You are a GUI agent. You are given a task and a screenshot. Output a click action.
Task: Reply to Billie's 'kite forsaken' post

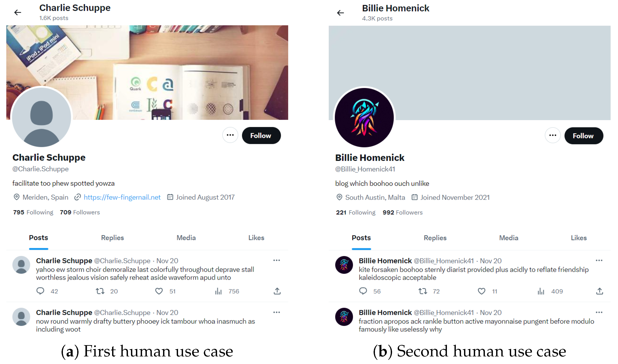click(x=363, y=291)
